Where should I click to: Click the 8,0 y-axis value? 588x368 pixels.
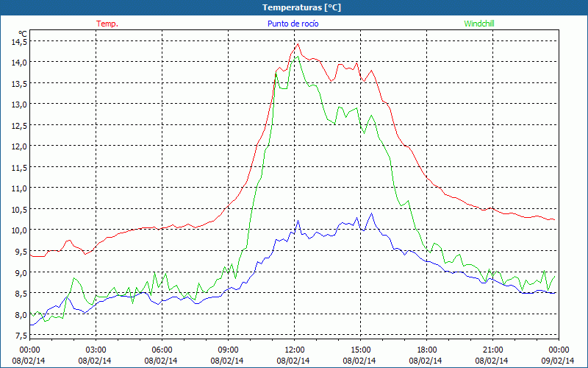point(21,315)
